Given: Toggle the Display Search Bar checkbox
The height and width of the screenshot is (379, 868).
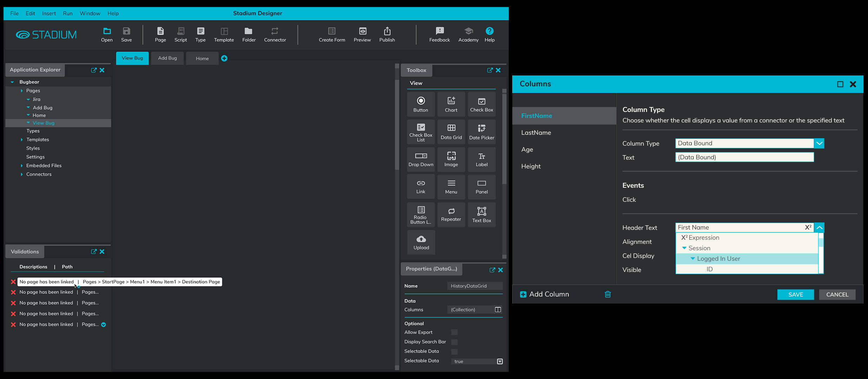Looking at the screenshot, I should coord(454,342).
